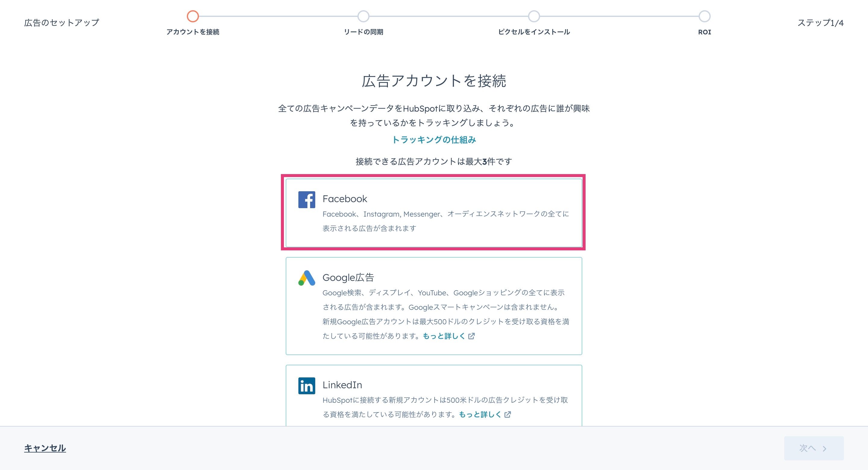Click the ピクセルをインストール step label

pos(534,32)
